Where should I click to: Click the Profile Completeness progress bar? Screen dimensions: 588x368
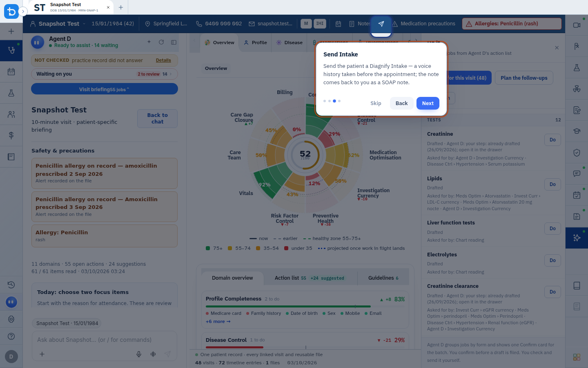pyautogui.click(x=305, y=306)
